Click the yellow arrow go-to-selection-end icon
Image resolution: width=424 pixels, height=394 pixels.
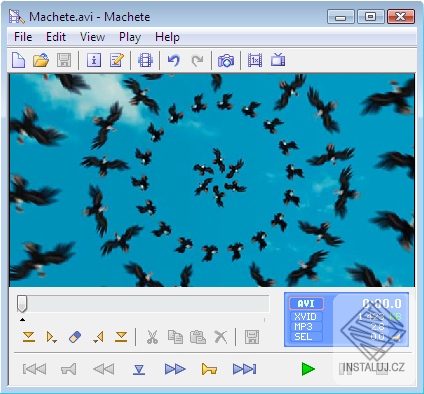click(98, 337)
